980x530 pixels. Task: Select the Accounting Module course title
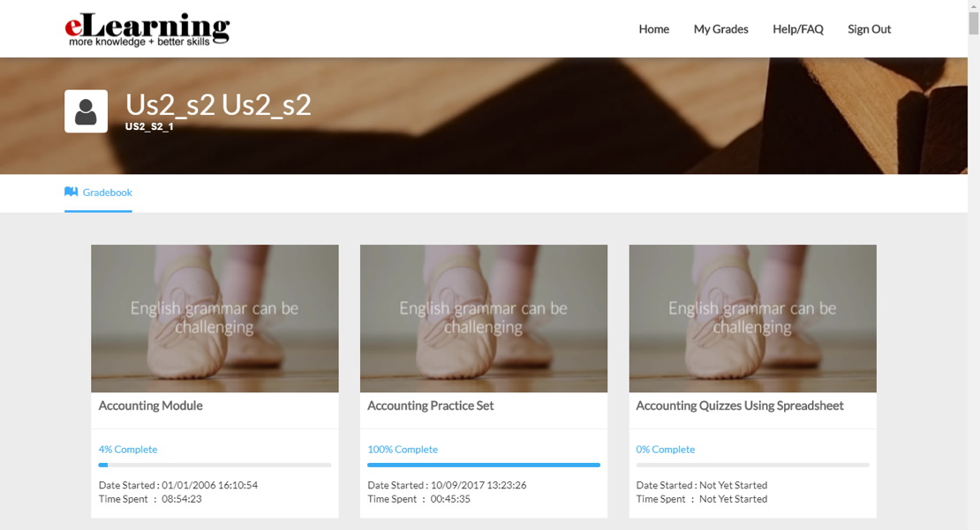tap(149, 405)
